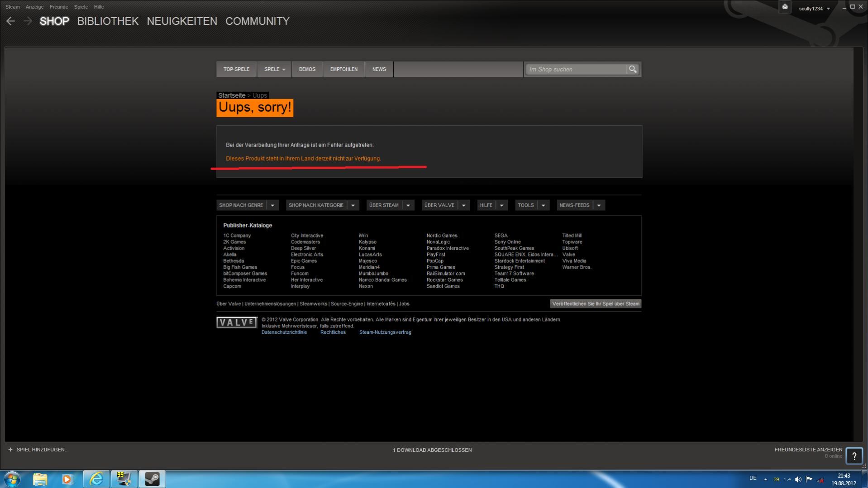This screenshot has width=868, height=488.
Task: Click the plus icon to add a game
Action: coord(10,450)
